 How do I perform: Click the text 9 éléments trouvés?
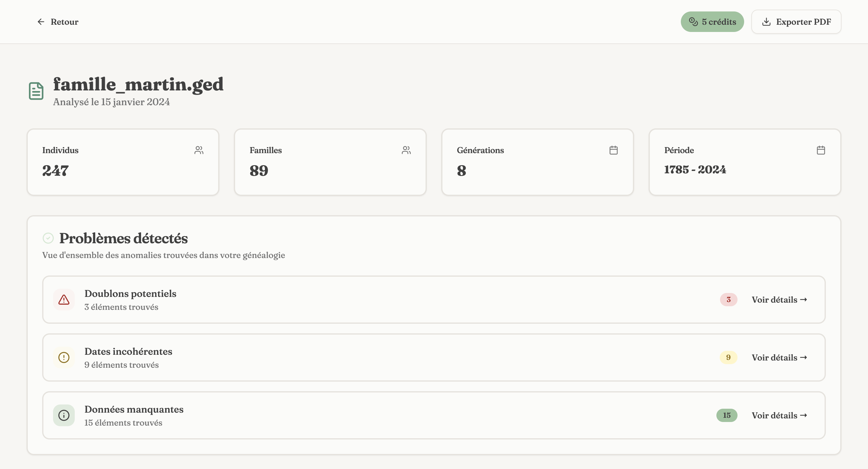(121, 365)
